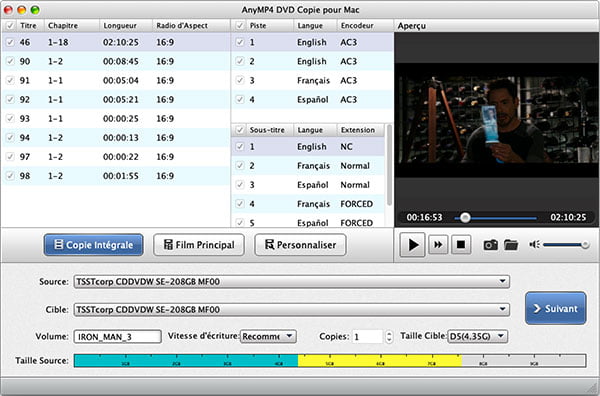Click the Copies stepper arrows

(x=389, y=337)
